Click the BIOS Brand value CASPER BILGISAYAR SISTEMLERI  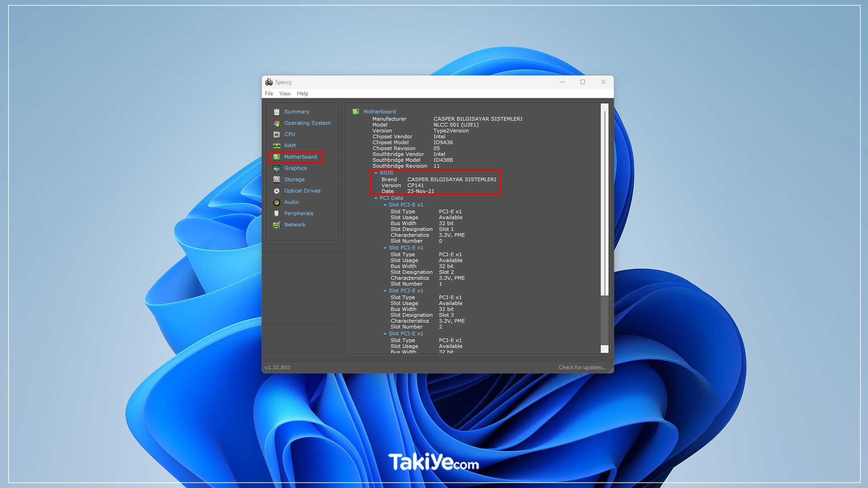tap(452, 179)
